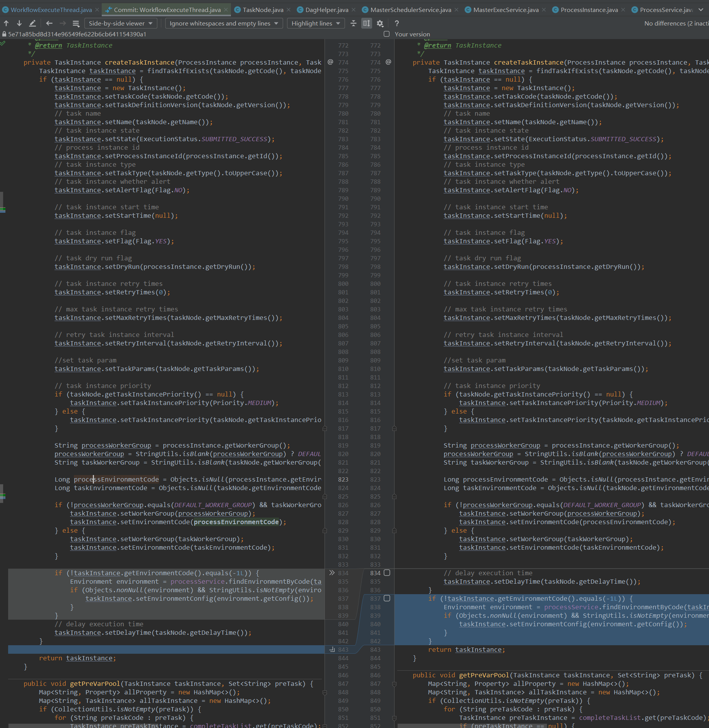
Task: Click the override marker on right line 774
Action: pyautogui.click(x=388, y=62)
